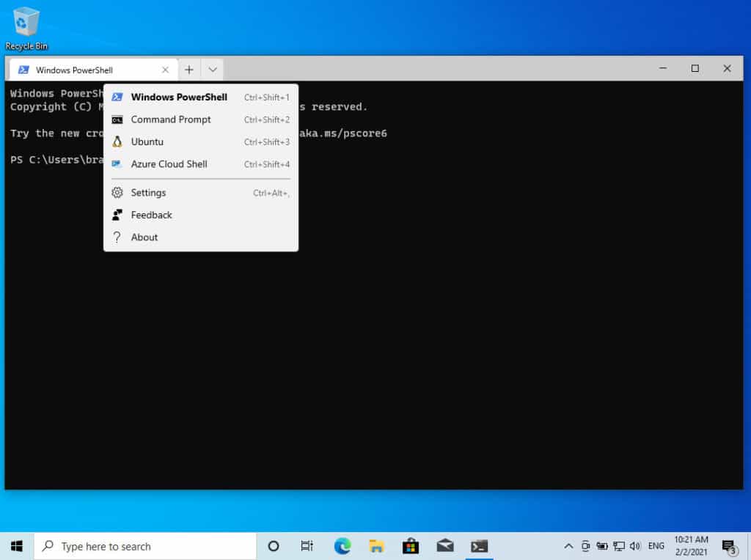Open Windows Terminal Settings via gear icon

click(x=149, y=192)
